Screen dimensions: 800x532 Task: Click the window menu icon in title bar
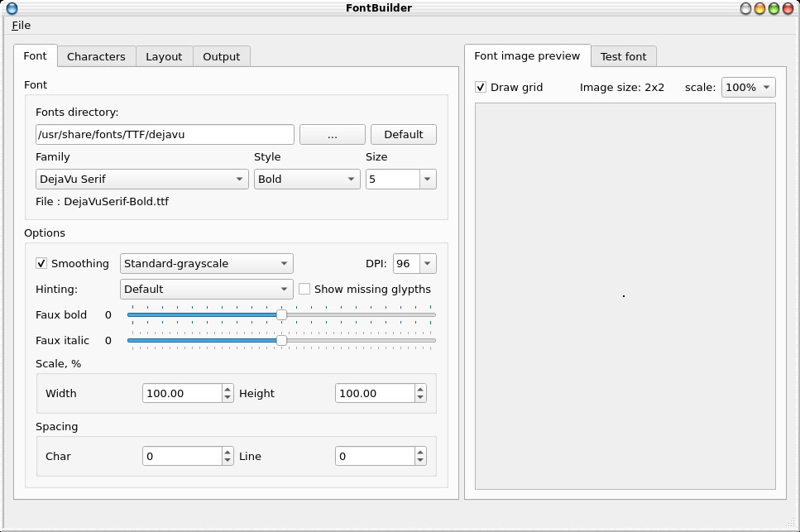(12, 8)
